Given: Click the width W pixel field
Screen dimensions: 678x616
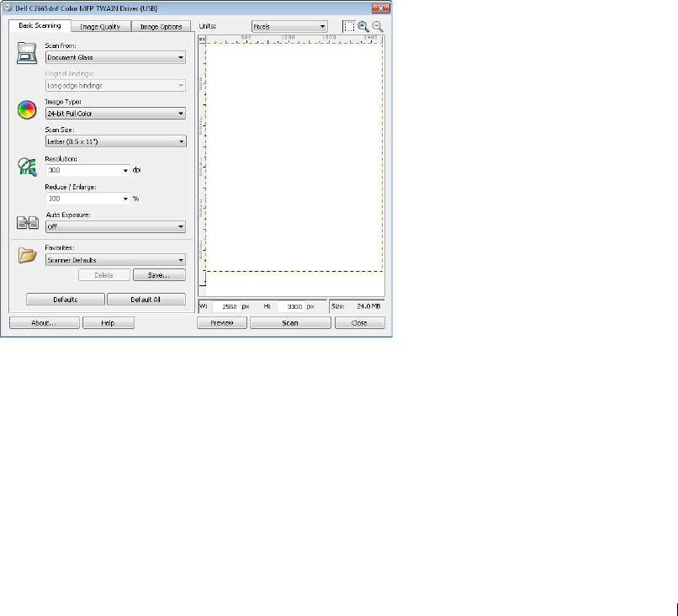Looking at the screenshot, I should 225,306.
